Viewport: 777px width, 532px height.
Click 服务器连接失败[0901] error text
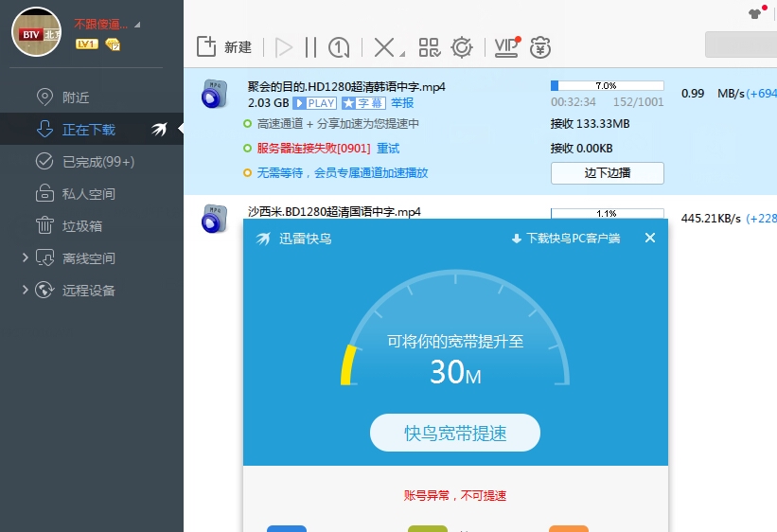click(x=313, y=149)
